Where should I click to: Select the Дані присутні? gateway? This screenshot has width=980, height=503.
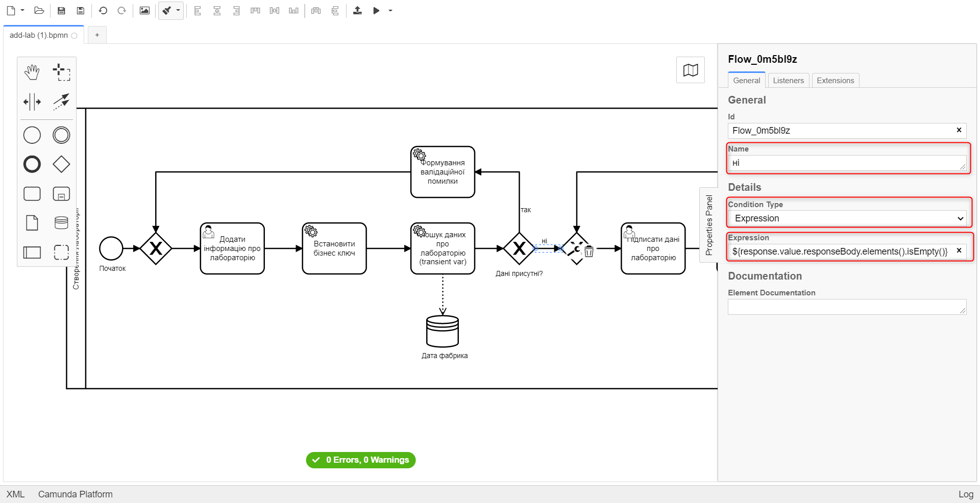tap(519, 248)
